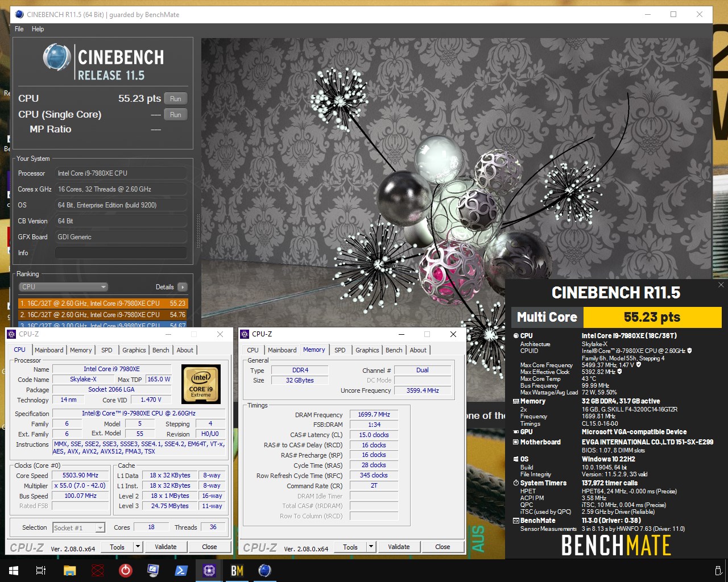
Task: Click Tools button in right CPU-Z window
Action: tap(350, 547)
